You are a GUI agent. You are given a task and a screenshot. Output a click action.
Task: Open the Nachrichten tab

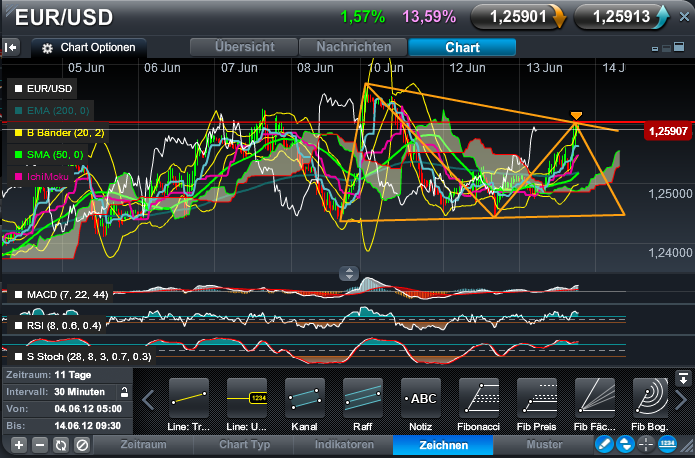tap(353, 47)
